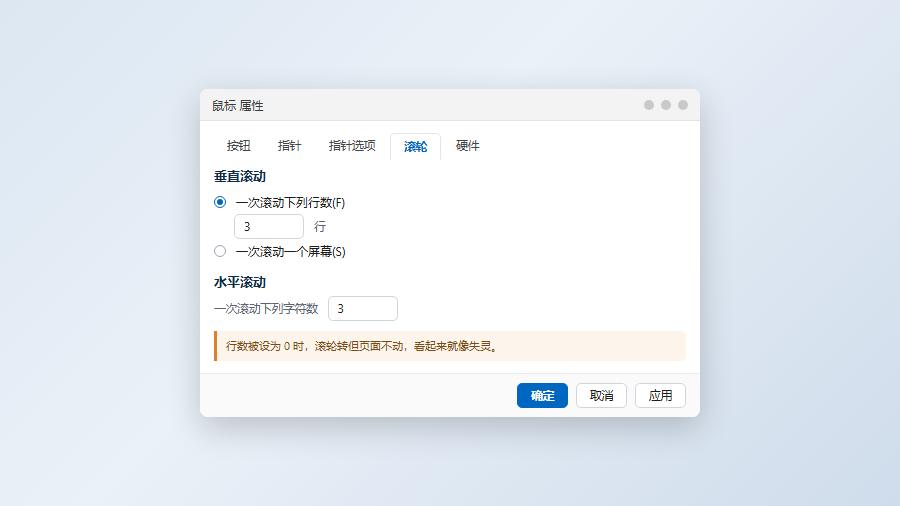Apply settings with the 应用 button
Viewport: 900px width, 506px height.
(x=660, y=395)
